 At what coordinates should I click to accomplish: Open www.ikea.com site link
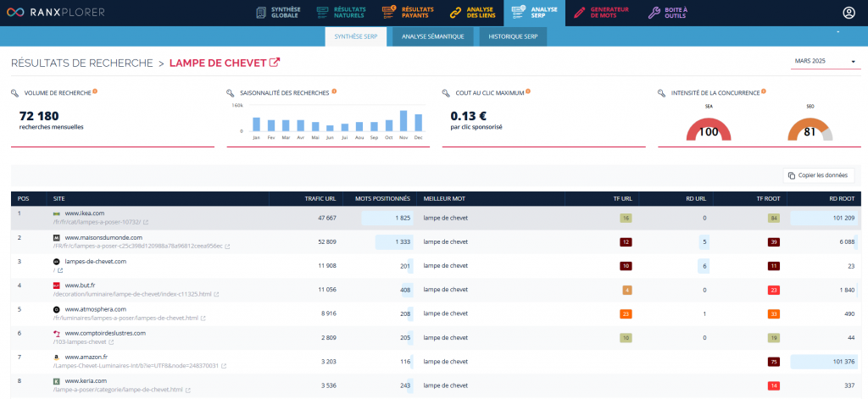(85, 213)
